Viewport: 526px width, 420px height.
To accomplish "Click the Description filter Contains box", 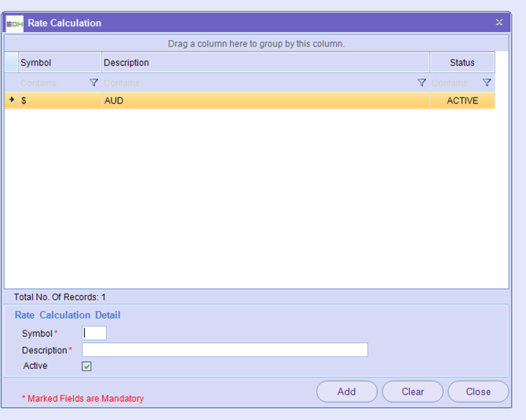I will pyautogui.click(x=258, y=82).
